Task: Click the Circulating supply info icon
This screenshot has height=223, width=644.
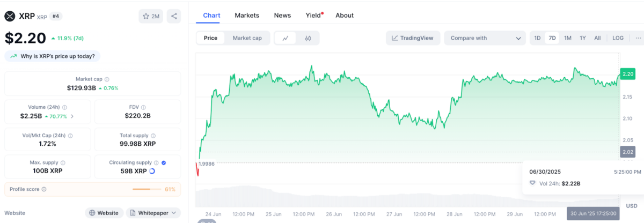Action: tap(156, 162)
